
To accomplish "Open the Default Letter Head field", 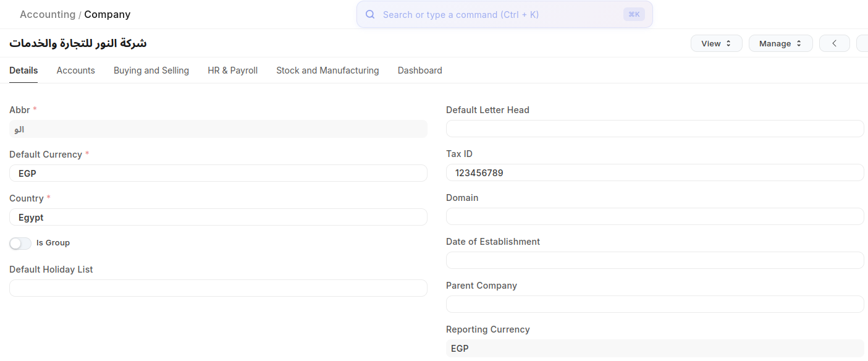I will [x=655, y=129].
